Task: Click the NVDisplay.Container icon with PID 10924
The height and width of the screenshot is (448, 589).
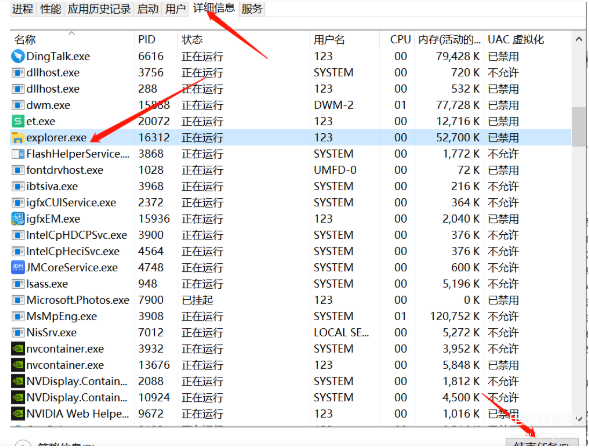Action: pyautogui.click(x=18, y=397)
